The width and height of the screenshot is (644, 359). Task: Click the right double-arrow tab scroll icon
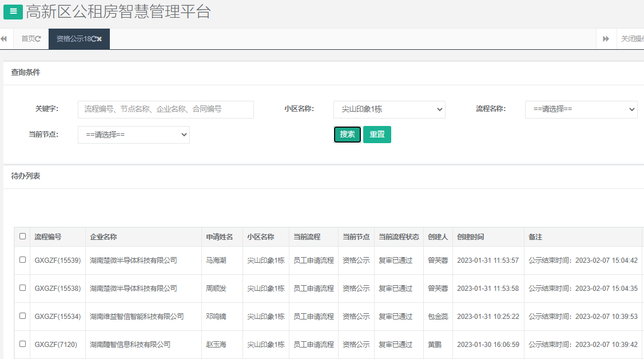[x=606, y=38]
